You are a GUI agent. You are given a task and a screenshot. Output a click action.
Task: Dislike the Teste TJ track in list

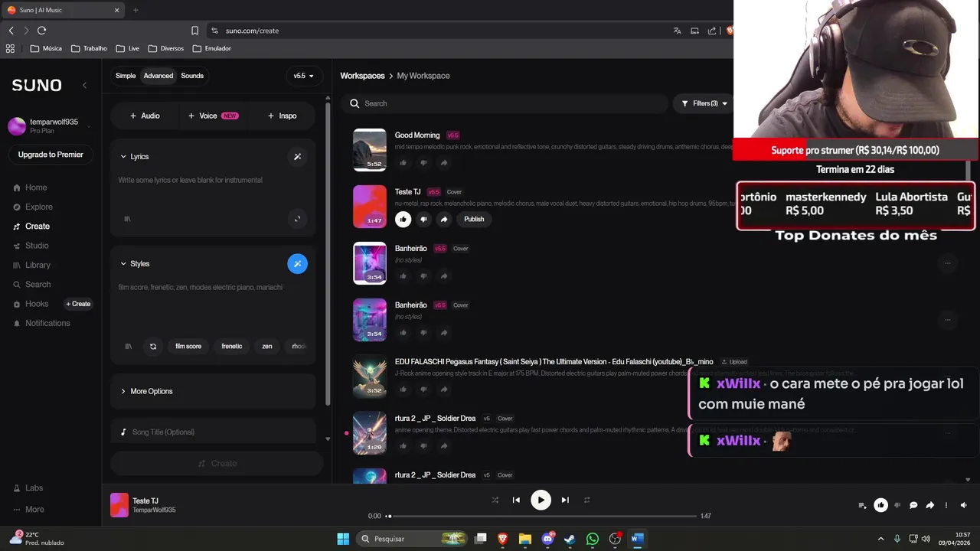coord(423,219)
